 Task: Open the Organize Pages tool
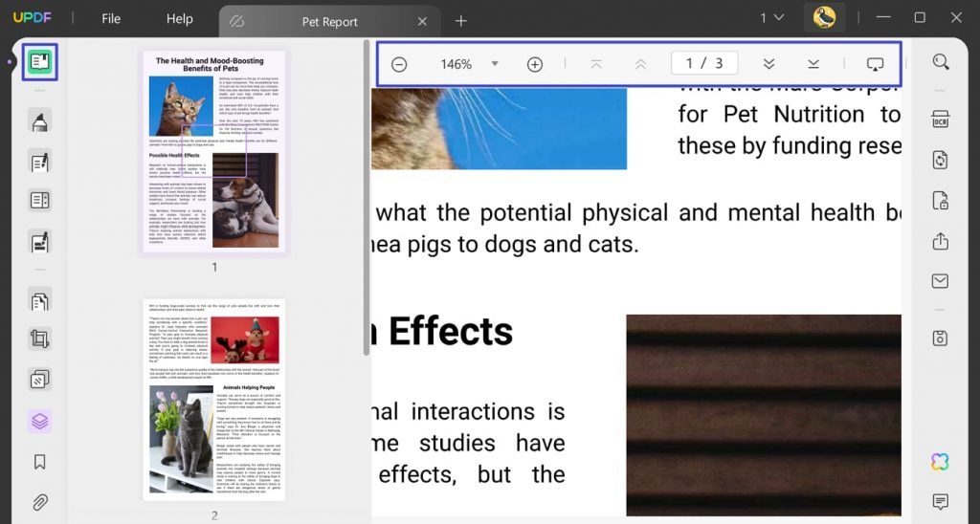coord(39,301)
